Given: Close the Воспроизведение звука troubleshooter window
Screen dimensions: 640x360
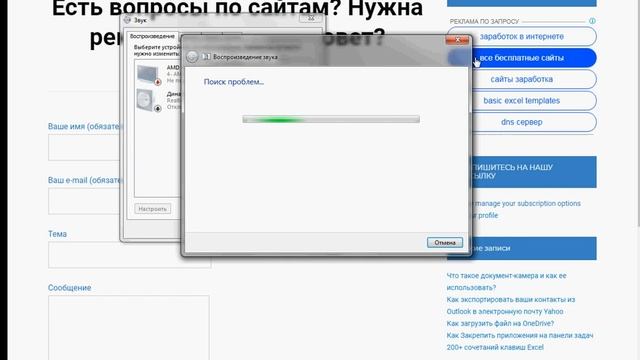Looking at the screenshot, I should [x=457, y=40].
